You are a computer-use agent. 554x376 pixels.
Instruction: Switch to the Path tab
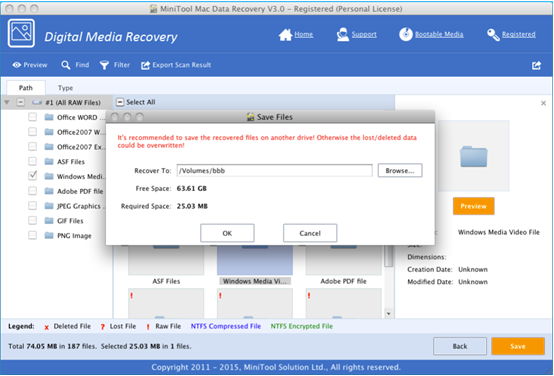(x=26, y=88)
